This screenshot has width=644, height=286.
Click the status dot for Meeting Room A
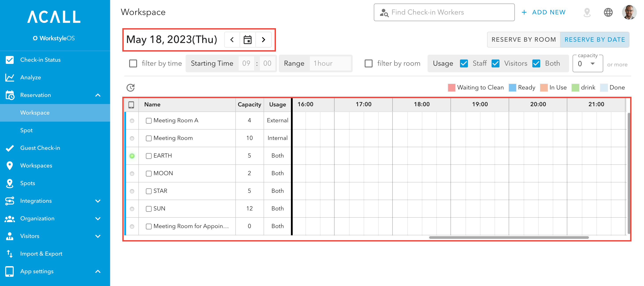tap(132, 121)
